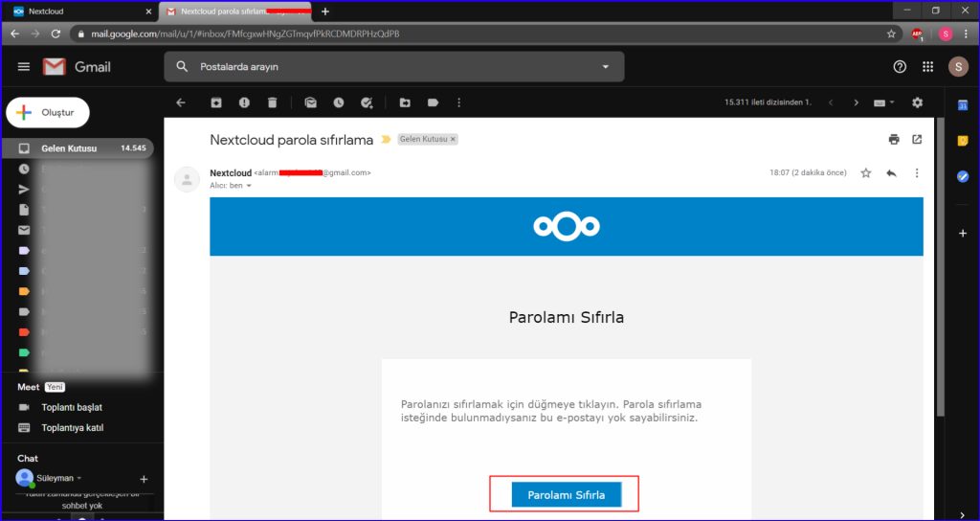980x521 pixels.
Task: Open Google Keep side panel
Action: [x=963, y=142]
